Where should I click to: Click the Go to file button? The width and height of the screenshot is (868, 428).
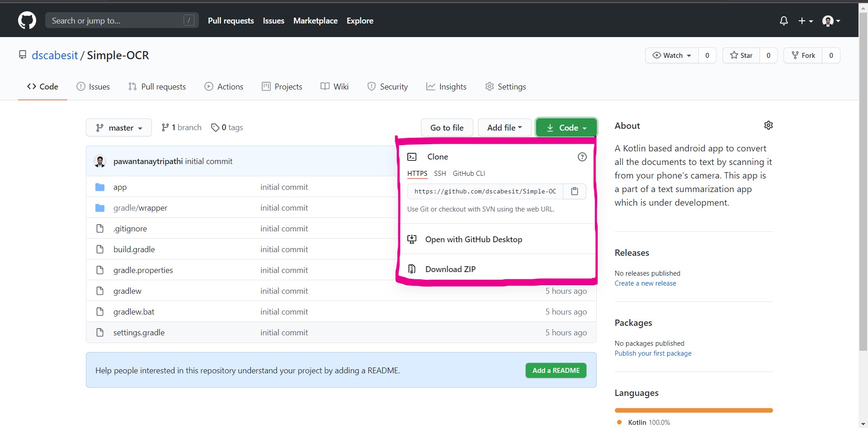click(x=447, y=128)
